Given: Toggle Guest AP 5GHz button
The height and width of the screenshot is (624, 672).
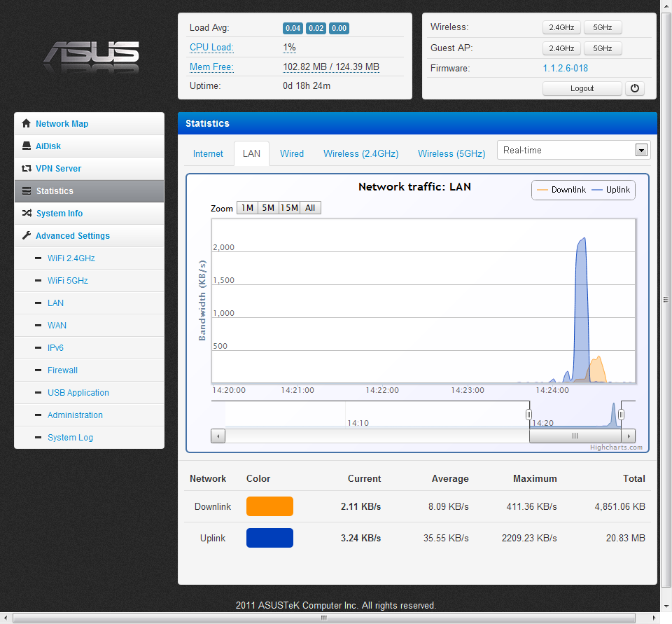Looking at the screenshot, I should (x=603, y=48).
